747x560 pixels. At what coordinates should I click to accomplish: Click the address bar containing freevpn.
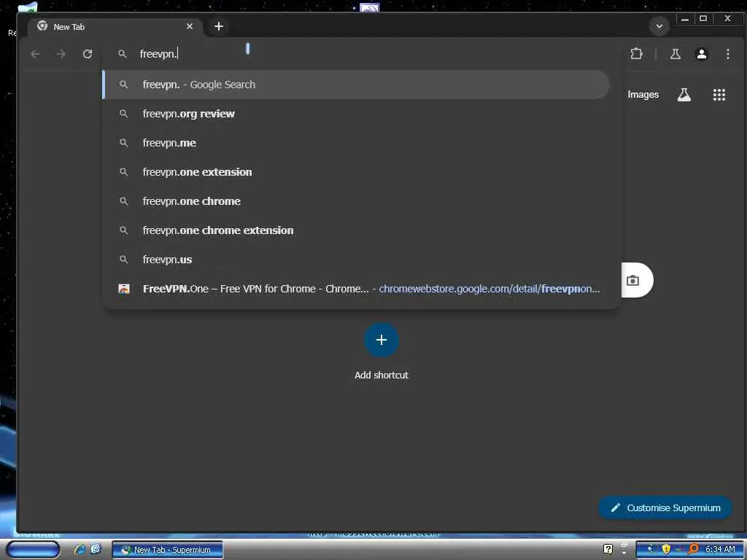362,54
